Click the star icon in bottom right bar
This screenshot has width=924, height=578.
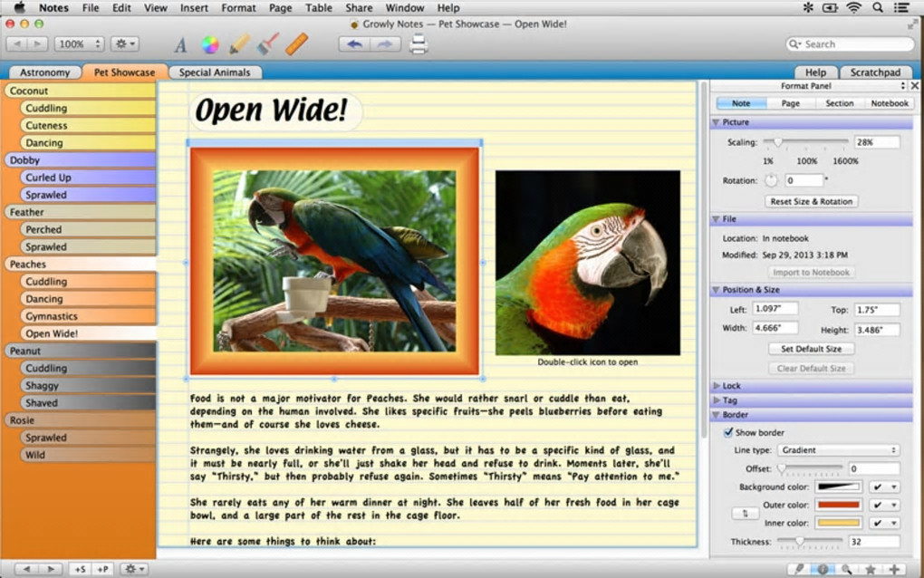pos(871,569)
